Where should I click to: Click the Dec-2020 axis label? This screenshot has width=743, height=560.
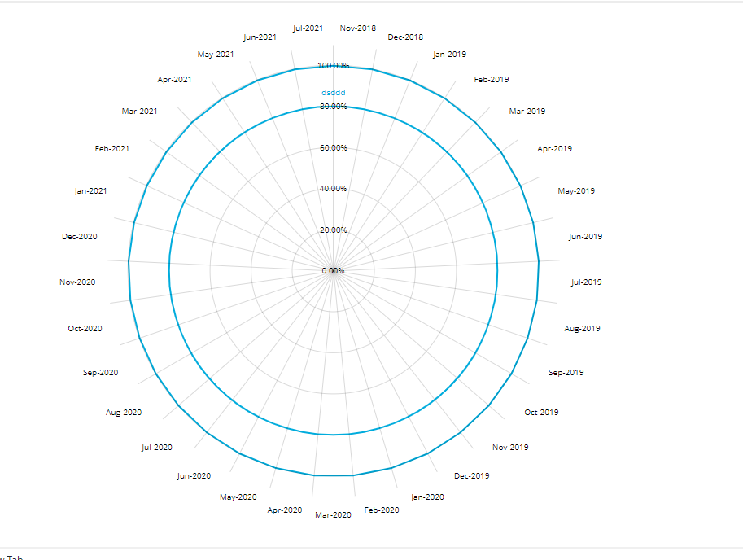[80, 236]
